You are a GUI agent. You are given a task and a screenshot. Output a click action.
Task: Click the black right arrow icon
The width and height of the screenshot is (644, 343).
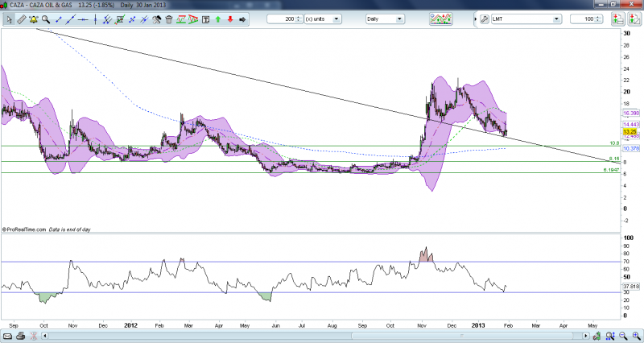243,19
